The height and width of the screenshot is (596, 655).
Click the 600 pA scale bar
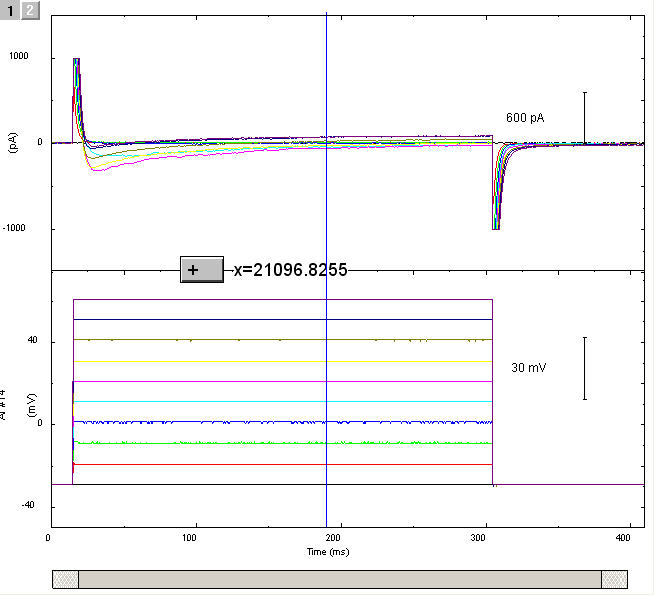pyautogui.click(x=584, y=118)
